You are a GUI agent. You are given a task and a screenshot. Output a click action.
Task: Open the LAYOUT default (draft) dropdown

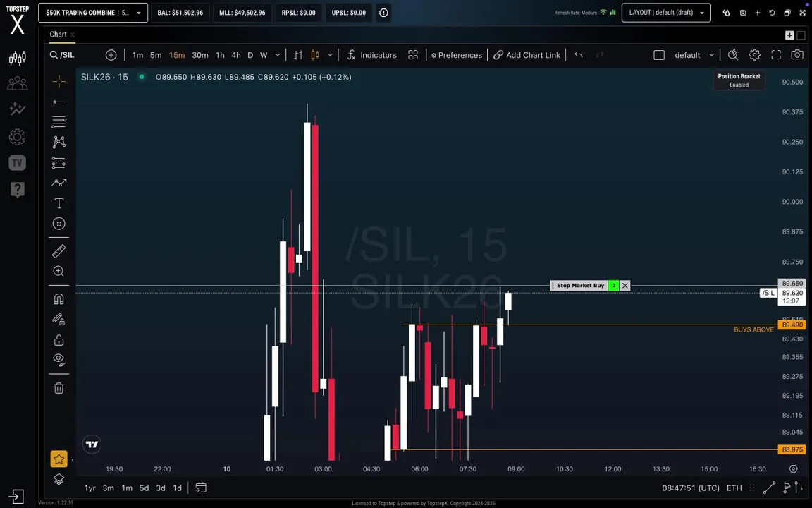[666, 13]
